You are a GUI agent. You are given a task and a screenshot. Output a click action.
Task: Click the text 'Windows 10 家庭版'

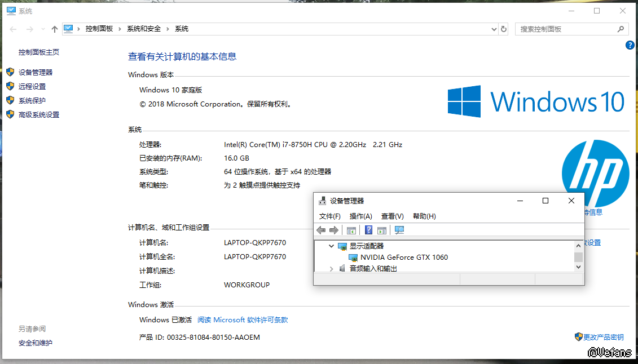pyautogui.click(x=171, y=90)
